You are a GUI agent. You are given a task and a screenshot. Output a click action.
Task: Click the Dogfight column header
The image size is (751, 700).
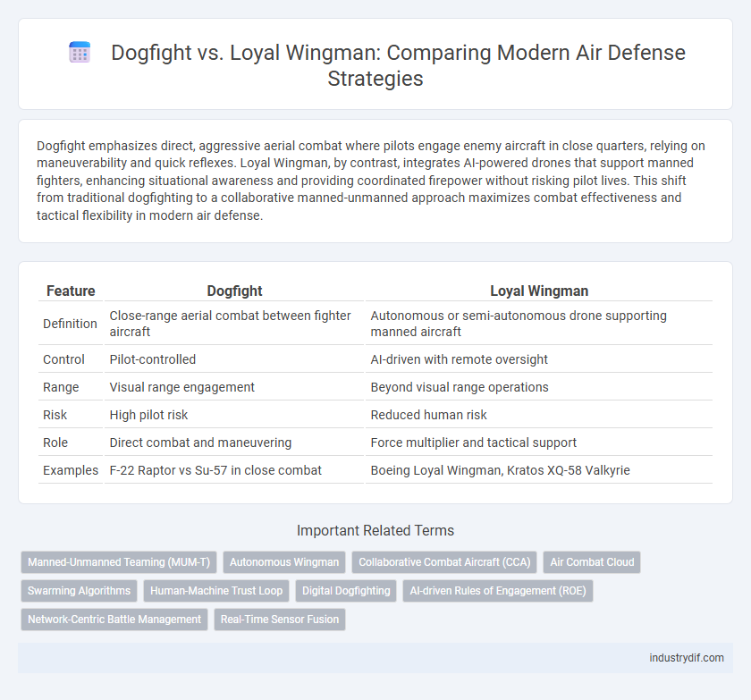pos(234,291)
